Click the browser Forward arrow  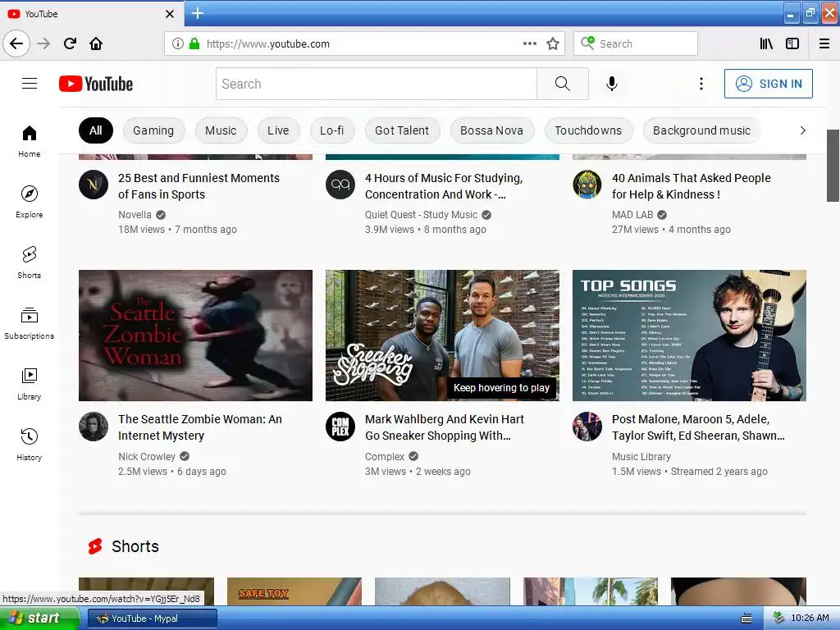pos(43,43)
